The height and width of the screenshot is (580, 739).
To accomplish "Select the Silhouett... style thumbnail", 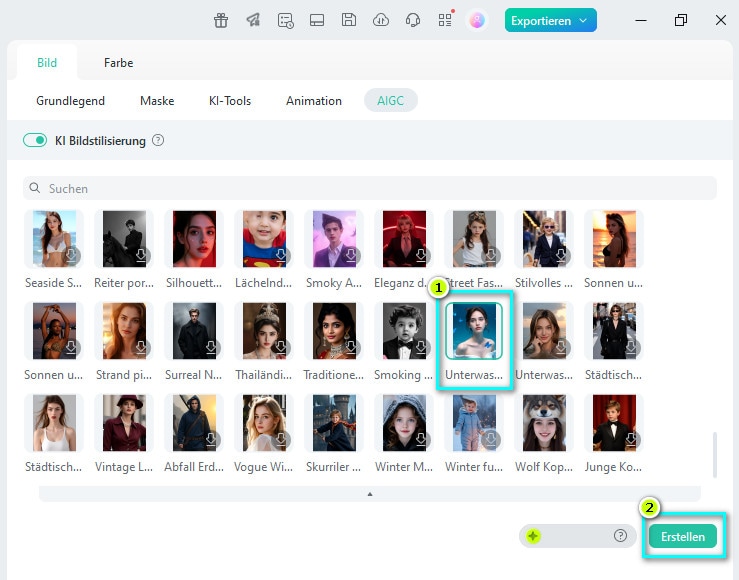I will [x=194, y=239].
